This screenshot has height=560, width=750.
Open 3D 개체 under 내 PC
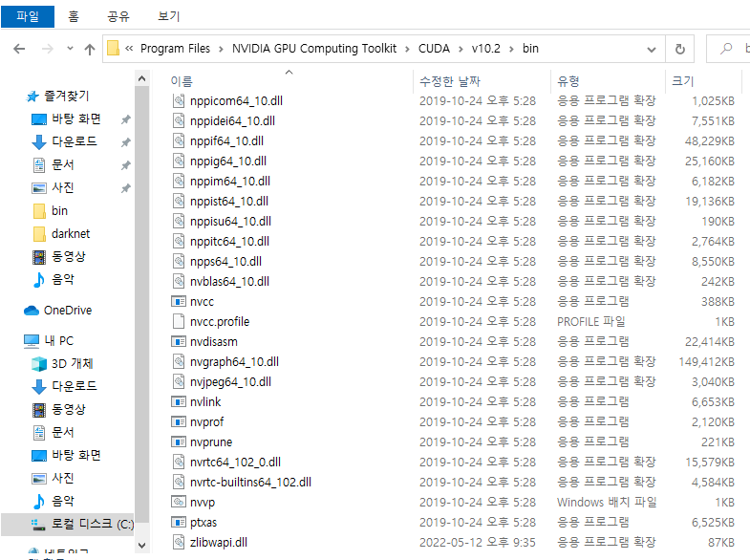[x=72, y=363]
